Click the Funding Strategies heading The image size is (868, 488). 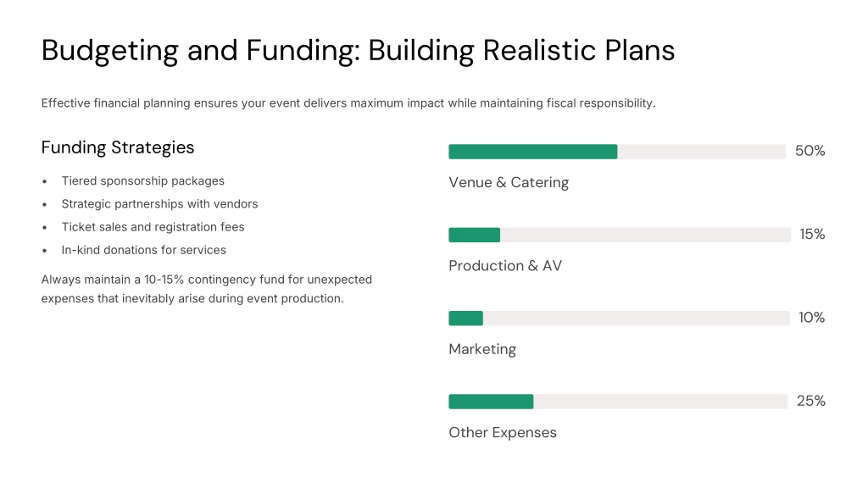[x=117, y=147]
